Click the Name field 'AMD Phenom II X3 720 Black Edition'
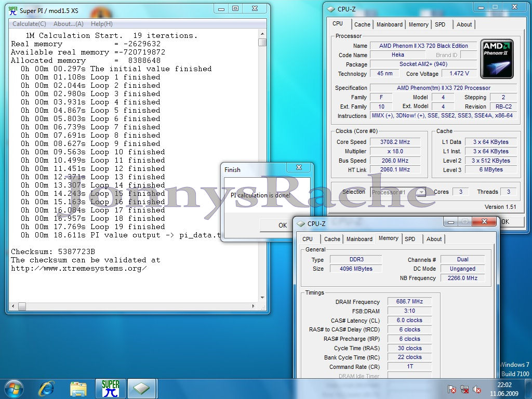Image resolution: width=532 pixels, height=399 pixels. (423, 46)
